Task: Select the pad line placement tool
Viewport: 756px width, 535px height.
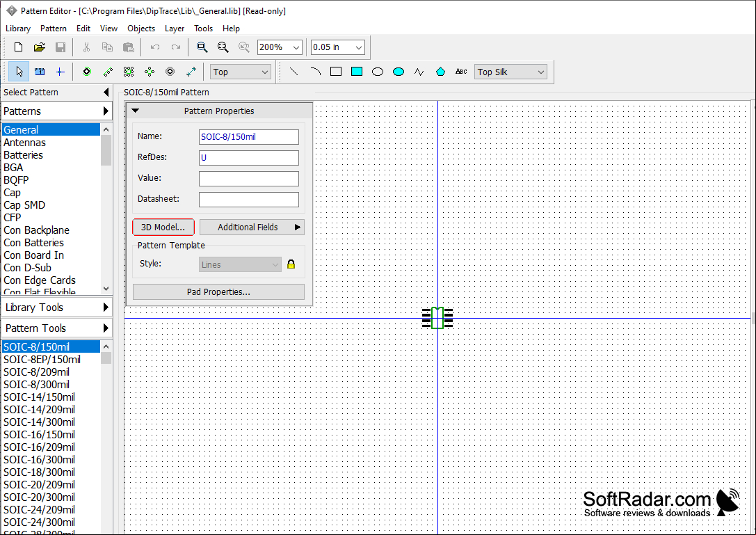Action: tap(108, 72)
